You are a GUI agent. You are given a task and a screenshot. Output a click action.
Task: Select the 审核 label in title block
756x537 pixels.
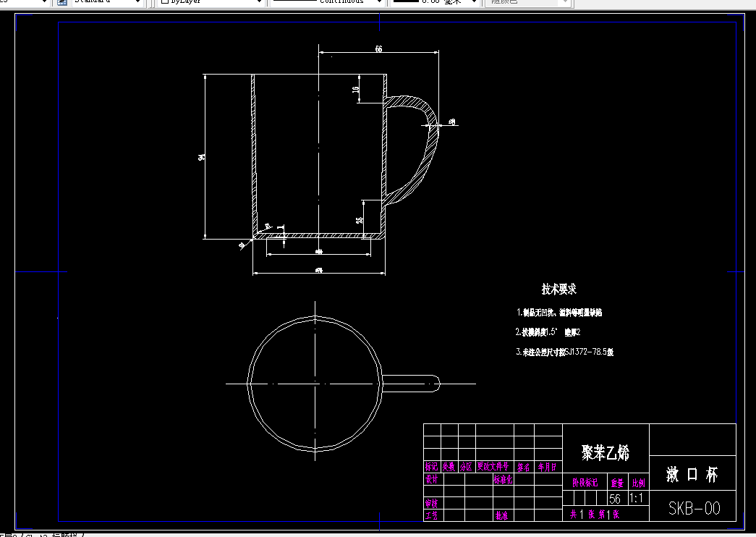(431, 503)
